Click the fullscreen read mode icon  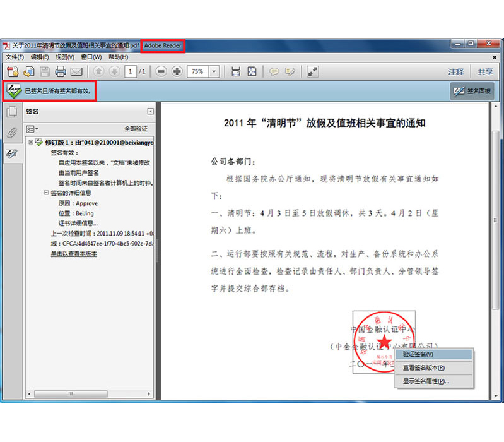(312, 71)
